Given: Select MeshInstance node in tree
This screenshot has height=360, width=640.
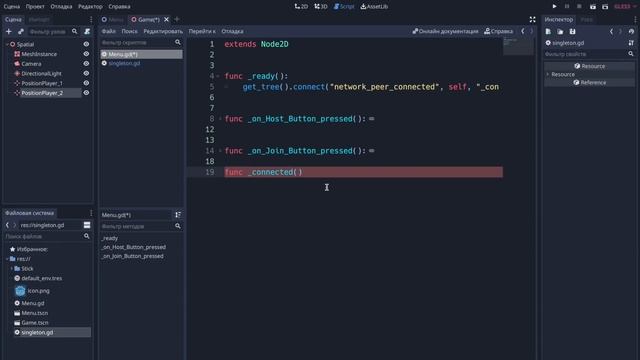Looking at the screenshot, I should tap(39, 54).
